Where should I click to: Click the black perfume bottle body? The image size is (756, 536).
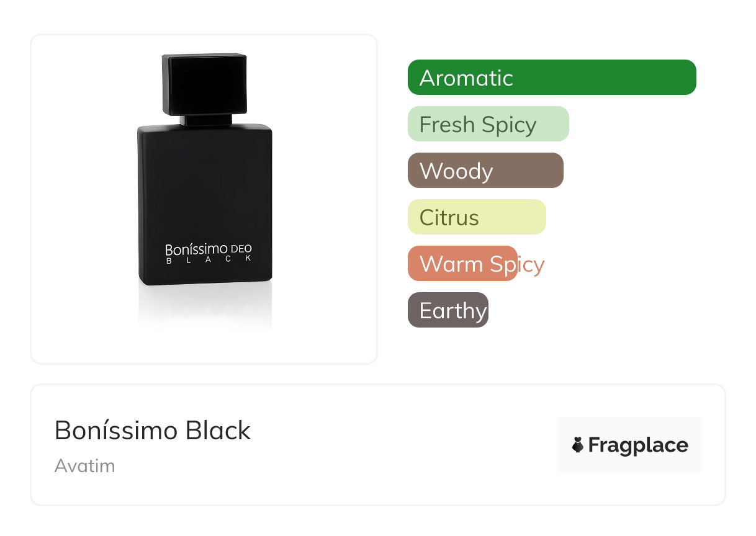(x=204, y=186)
